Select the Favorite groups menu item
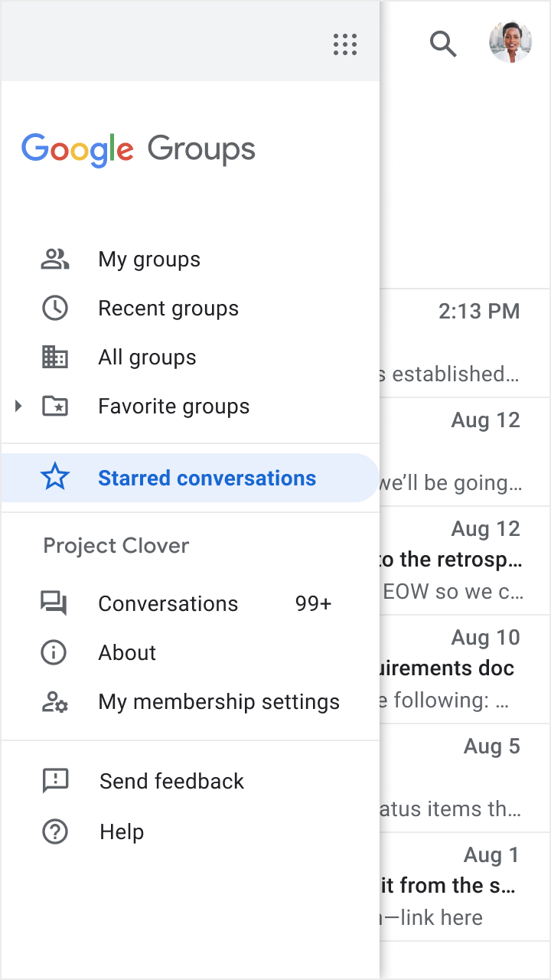Viewport: 551px width, 980px height. point(174,407)
